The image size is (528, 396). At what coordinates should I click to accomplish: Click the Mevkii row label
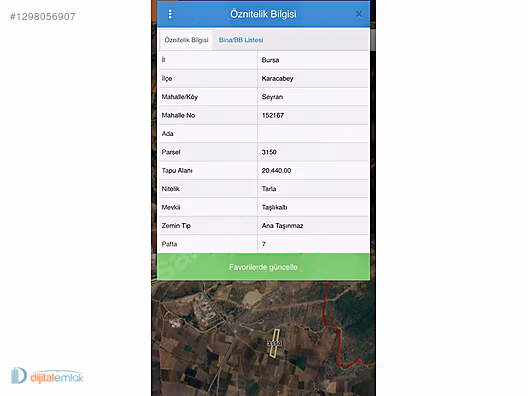click(x=171, y=207)
